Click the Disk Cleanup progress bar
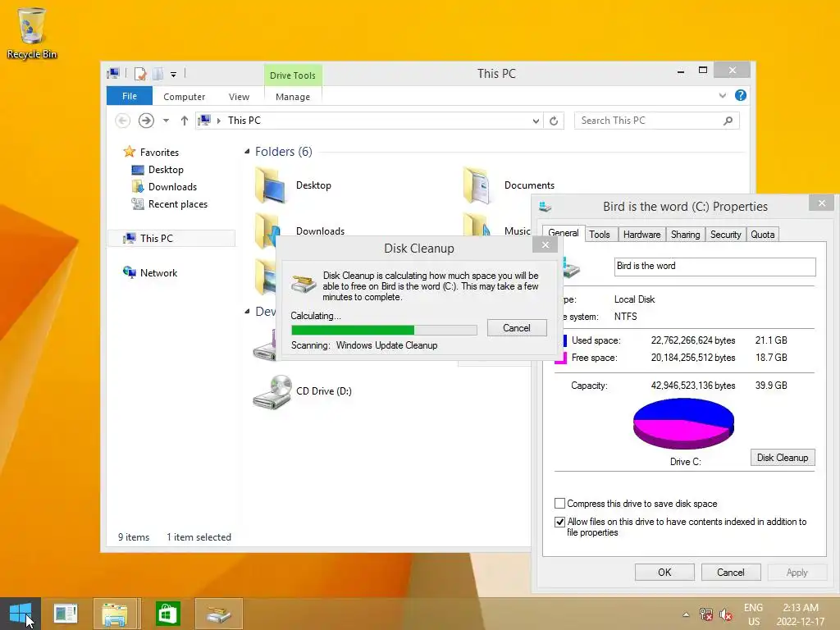Screen dimensions: 840x630 click(384, 330)
